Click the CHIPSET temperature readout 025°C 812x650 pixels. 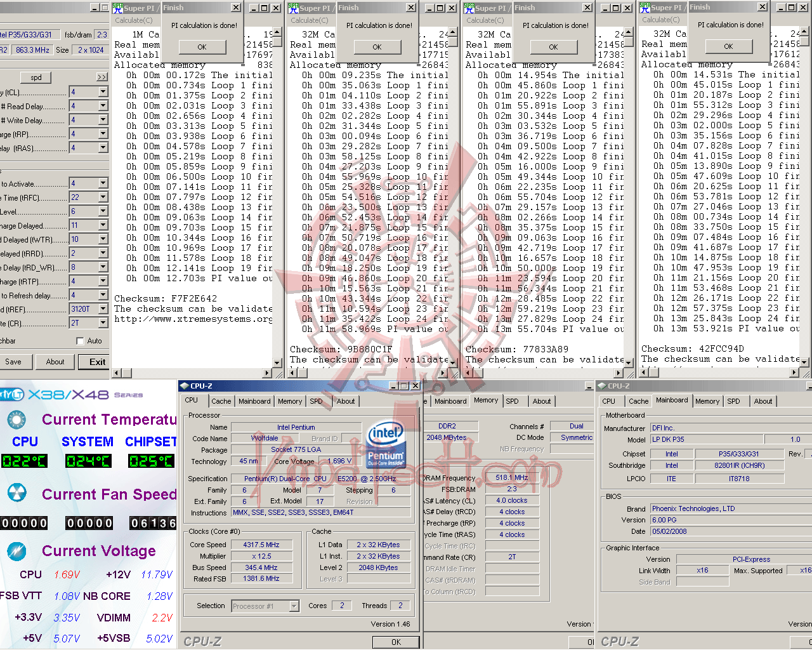(x=151, y=461)
